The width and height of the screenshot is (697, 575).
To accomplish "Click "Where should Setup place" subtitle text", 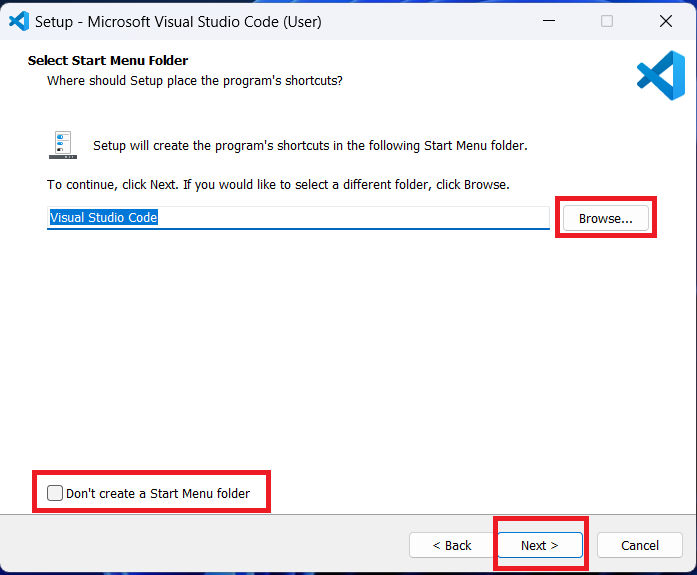I will pos(195,80).
